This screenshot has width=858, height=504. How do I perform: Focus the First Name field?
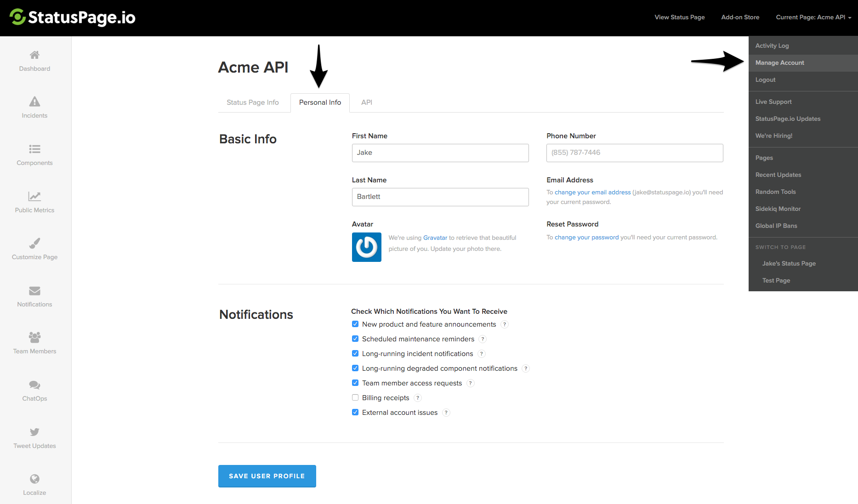click(x=440, y=153)
